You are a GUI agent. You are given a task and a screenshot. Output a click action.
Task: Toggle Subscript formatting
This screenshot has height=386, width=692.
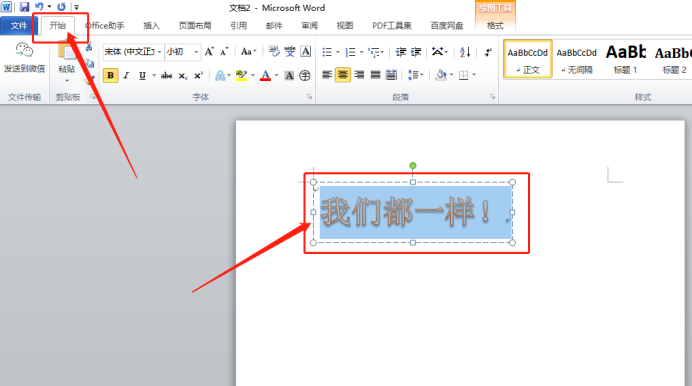(x=182, y=76)
